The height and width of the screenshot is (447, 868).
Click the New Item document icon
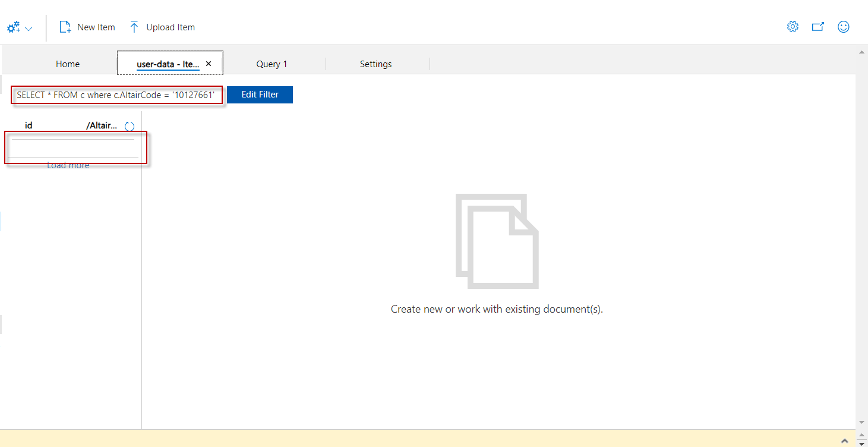tap(64, 26)
